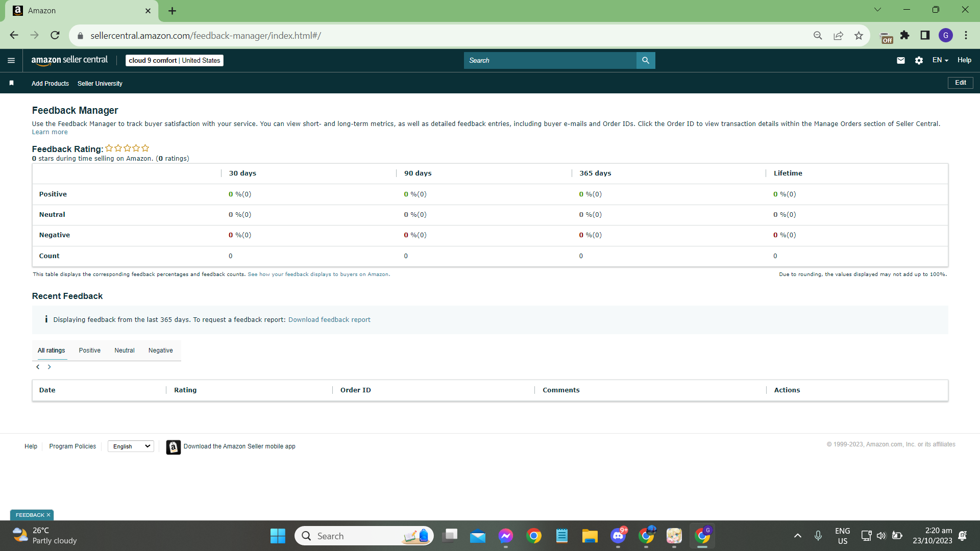The width and height of the screenshot is (980, 551).
Task: Open Add Products menu item
Action: (50, 84)
